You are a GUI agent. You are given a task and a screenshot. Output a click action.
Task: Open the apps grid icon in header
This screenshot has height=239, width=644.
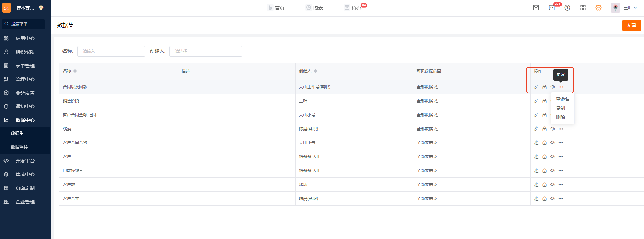[583, 8]
